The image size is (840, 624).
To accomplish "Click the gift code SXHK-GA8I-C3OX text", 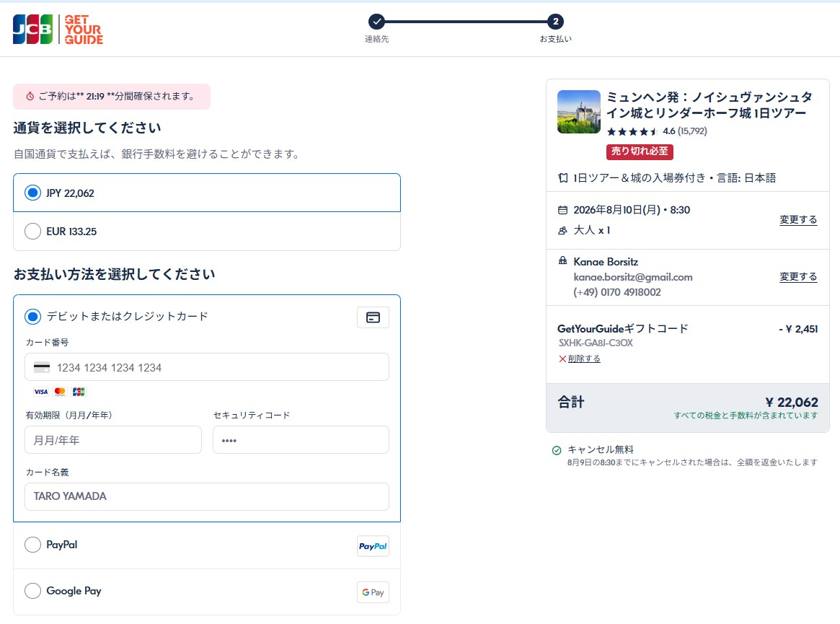I will pyautogui.click(x=596, y=343).
